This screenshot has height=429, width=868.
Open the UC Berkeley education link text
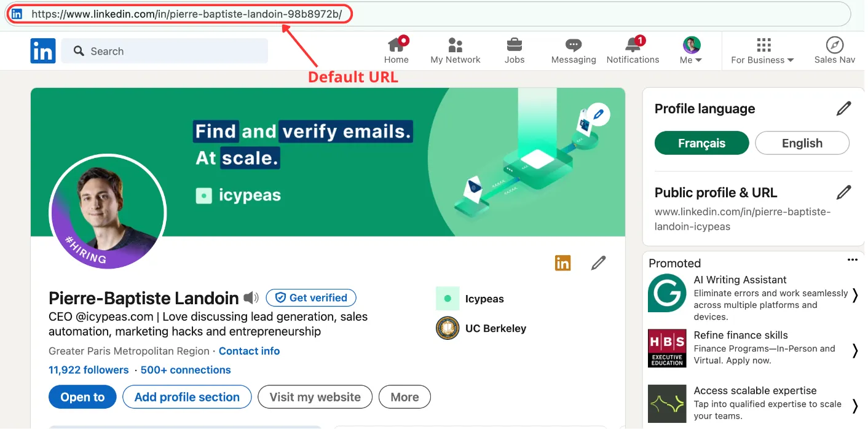pos(495,328)
